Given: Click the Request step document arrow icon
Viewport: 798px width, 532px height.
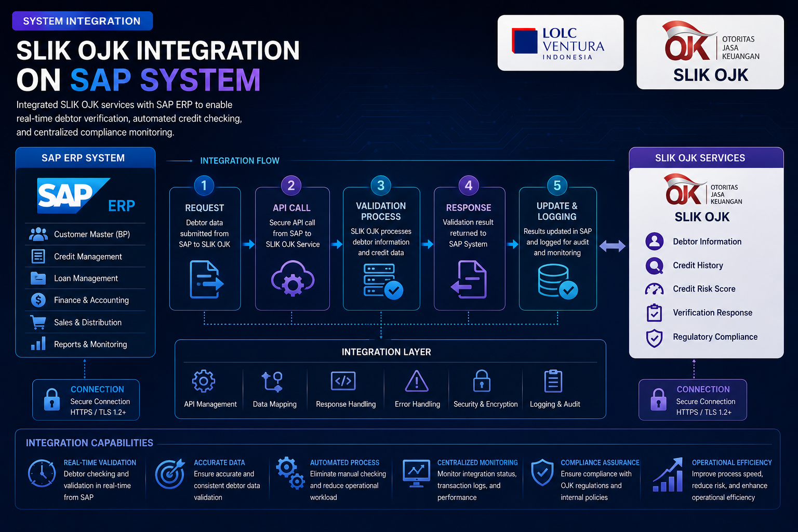Looking at the screenshot, I should 206,280.
